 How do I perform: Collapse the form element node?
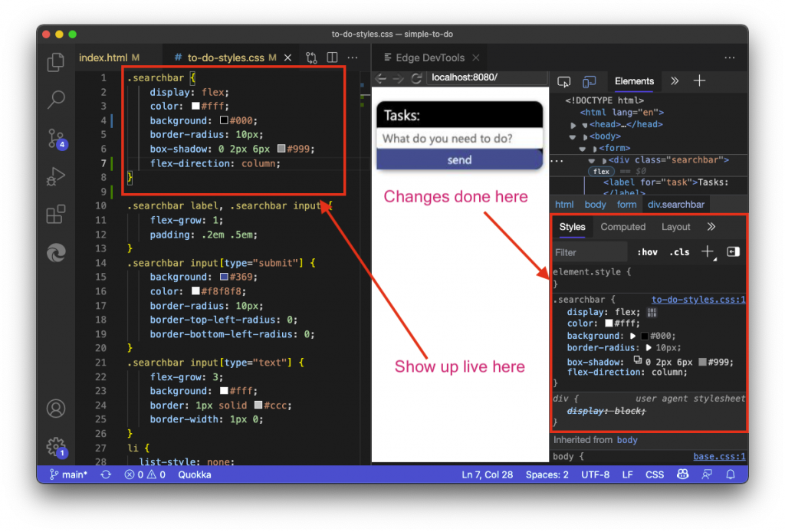pos(583,149)
